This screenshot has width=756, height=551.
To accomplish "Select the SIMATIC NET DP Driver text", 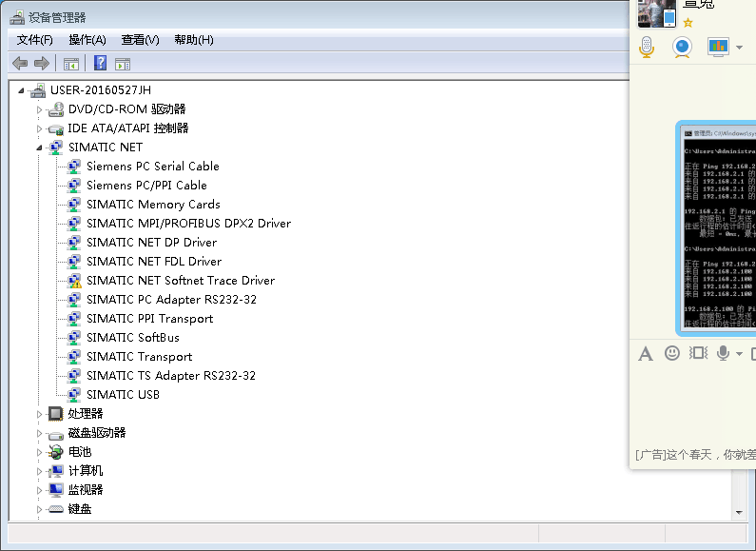I will [151, 243].
